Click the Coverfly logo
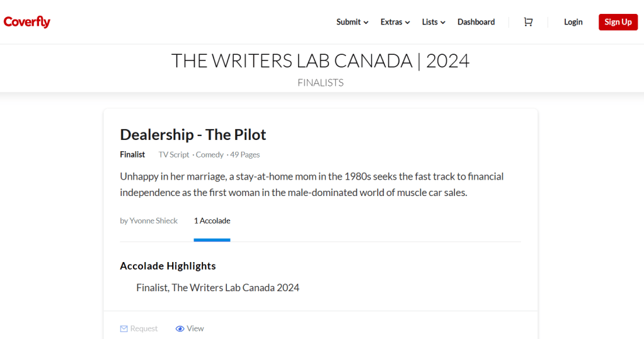This screenshot has width=644, height=339. pyautogui.click(x=27, y=22)
